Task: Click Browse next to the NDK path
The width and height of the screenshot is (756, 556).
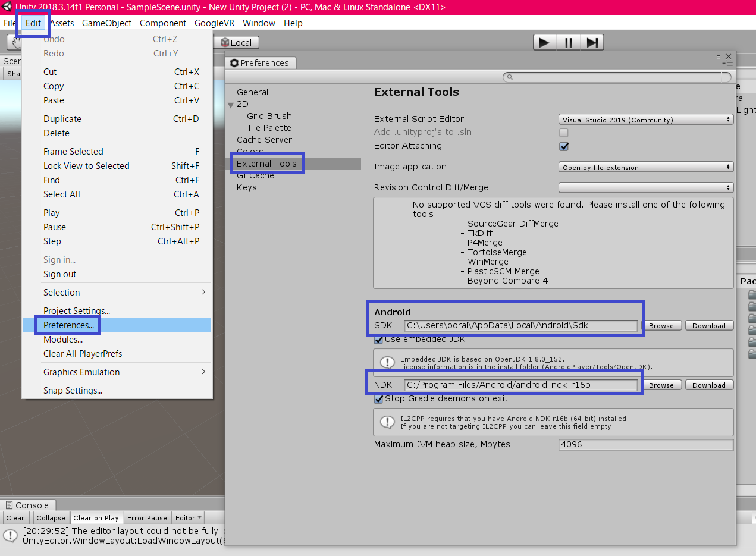Action: (x=661, y=385)
